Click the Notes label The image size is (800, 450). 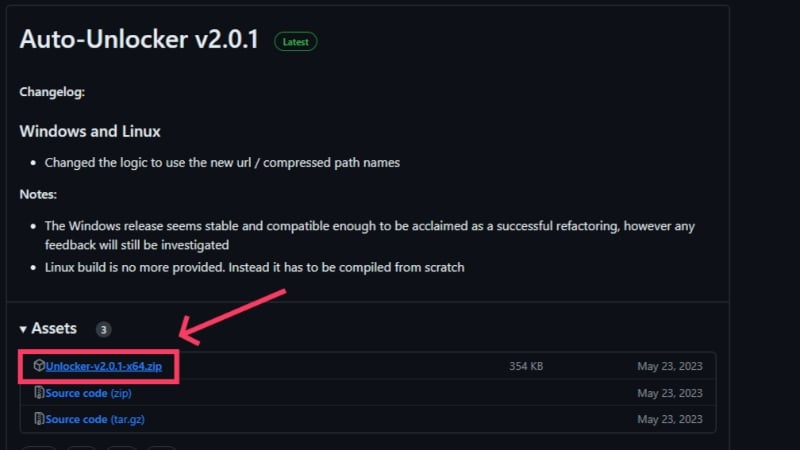[38, 194]
